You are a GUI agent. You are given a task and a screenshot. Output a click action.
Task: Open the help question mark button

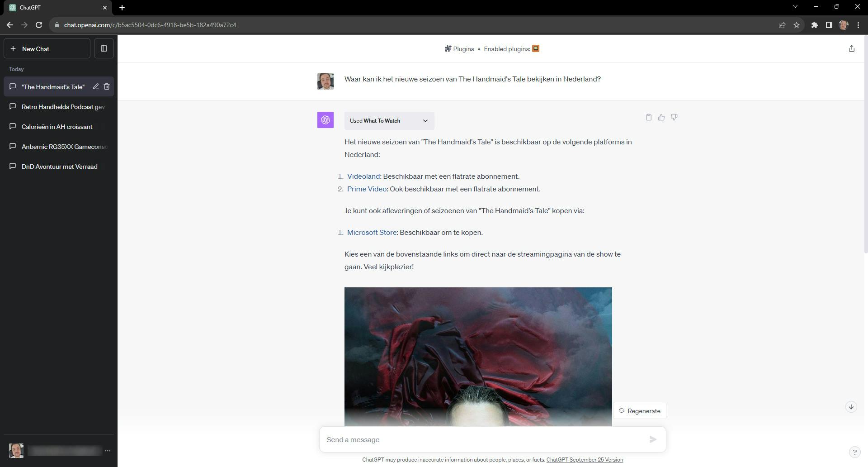pos(854,452)
